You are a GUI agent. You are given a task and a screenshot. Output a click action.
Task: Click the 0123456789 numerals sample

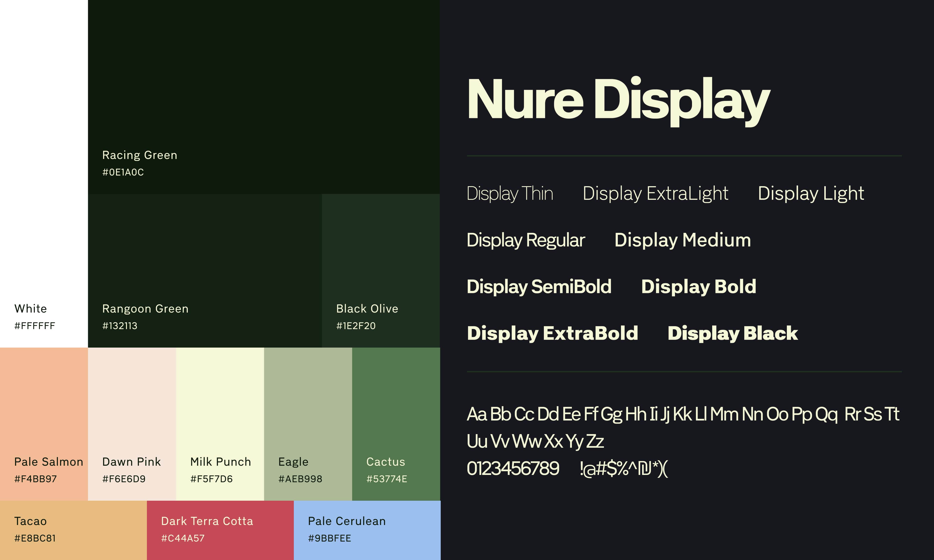513,469
